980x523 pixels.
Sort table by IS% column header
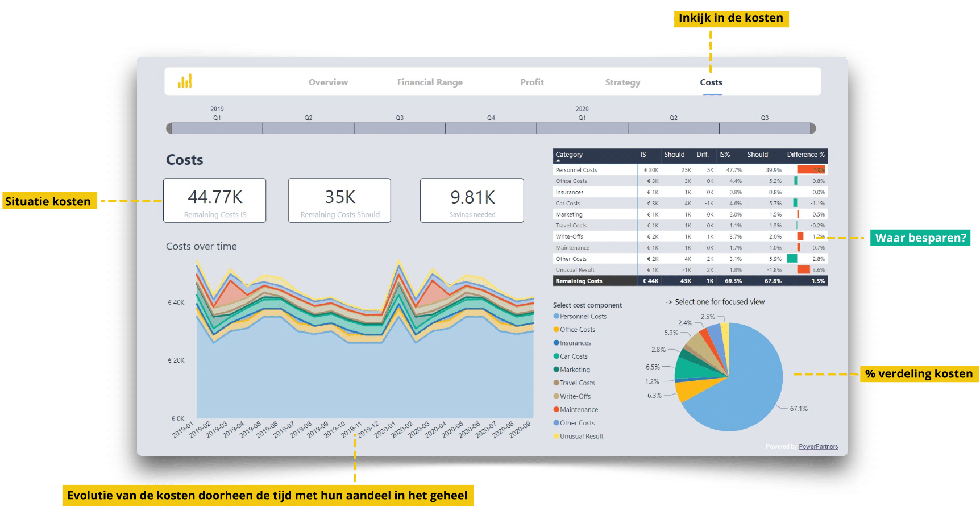click(x=724, y=155)
